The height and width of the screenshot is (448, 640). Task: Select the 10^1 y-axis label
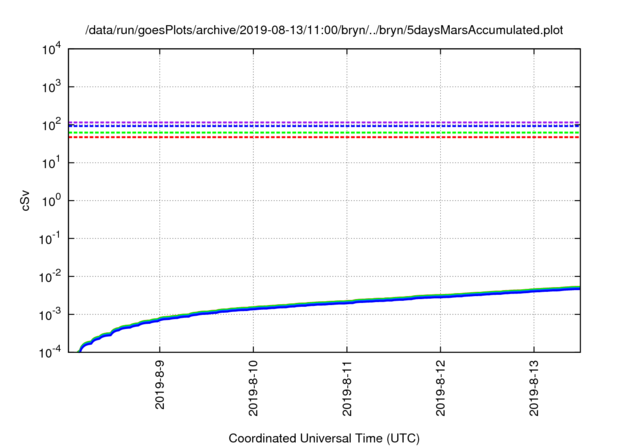click(x=51, y=163)
